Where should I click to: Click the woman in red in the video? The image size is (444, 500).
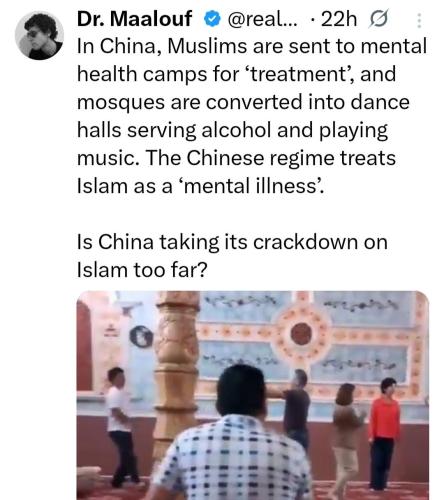(384, 434)
